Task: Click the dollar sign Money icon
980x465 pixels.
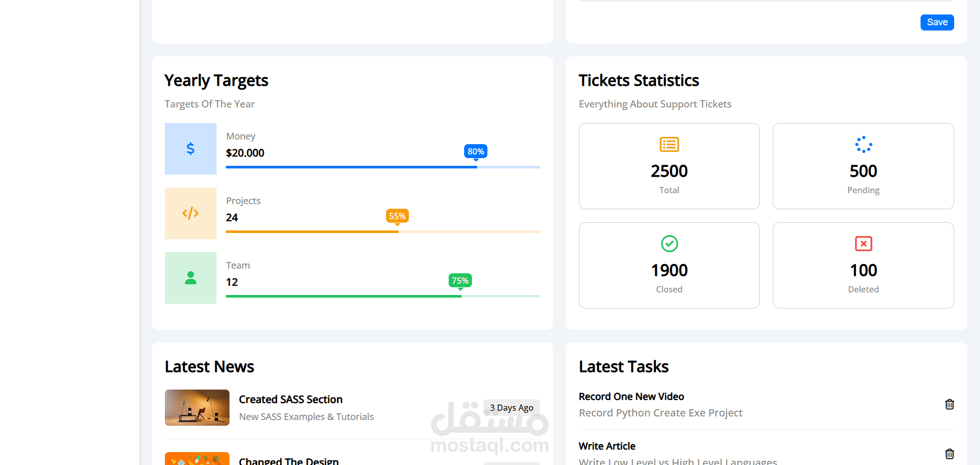Action: click(190, 149)
